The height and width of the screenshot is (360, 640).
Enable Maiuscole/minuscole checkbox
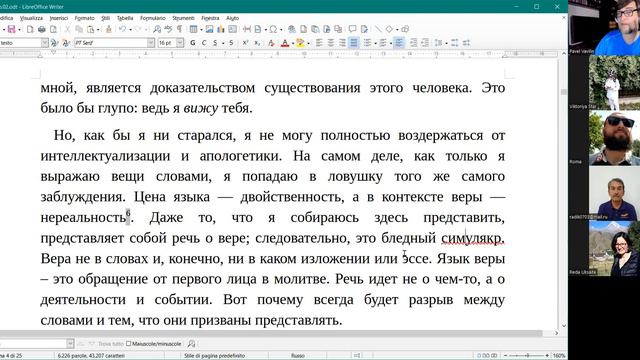(x=129, y=344)
